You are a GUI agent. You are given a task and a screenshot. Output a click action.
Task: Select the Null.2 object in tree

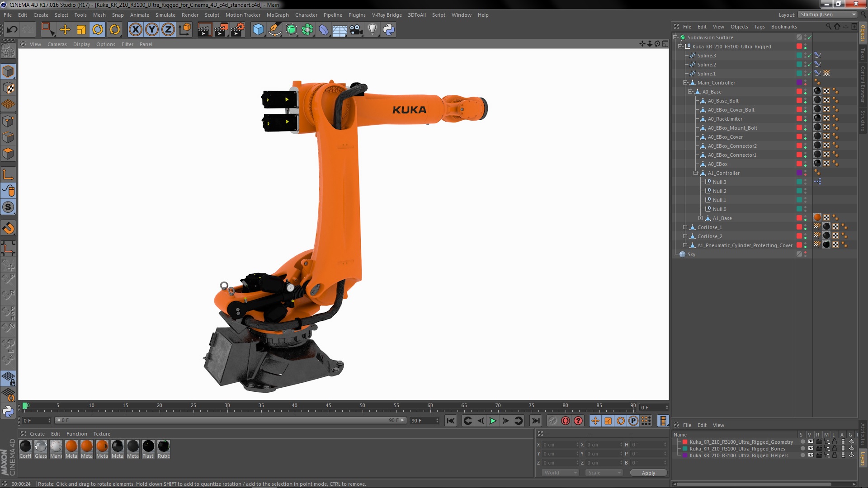[x=720, y=191]
